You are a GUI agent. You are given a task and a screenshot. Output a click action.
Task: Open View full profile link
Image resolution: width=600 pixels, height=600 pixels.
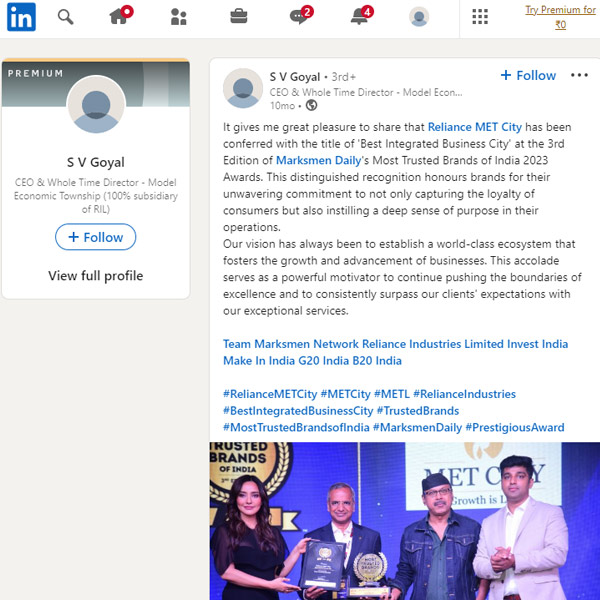96,276
